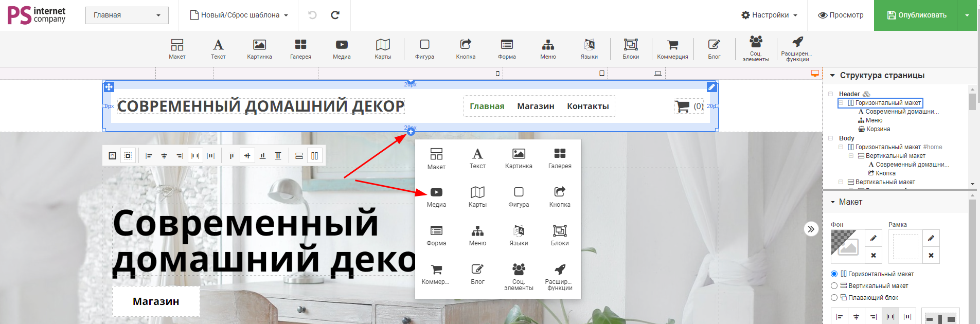Image resolution: width=980 pixels, height=324 pixels.
Task: Toggle align top in floating toolbar
Action: tap(231, 156)
